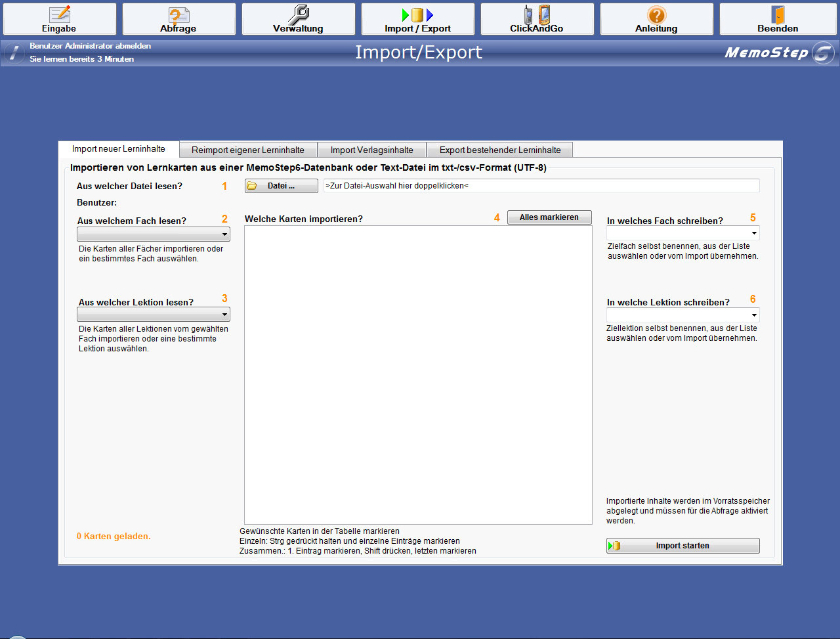
Task: Click the Datei ... file browse button
Action: (x=281, y=186)
